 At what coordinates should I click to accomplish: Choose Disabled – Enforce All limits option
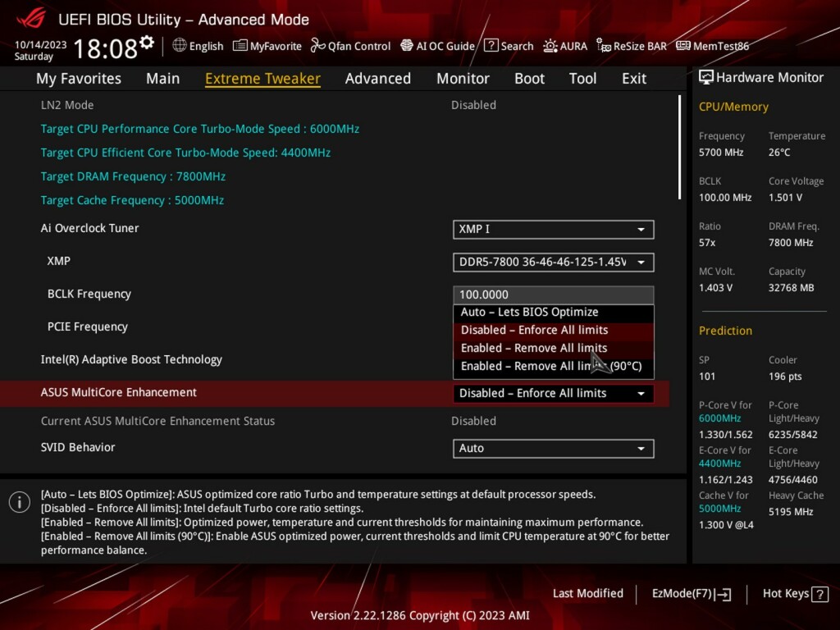pyautogui.click(x=554, y=330)
